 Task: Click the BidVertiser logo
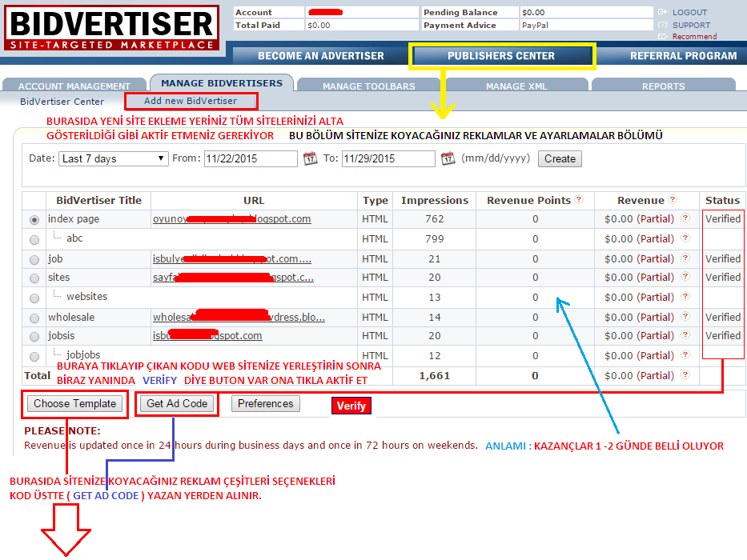tap(112, 28)
